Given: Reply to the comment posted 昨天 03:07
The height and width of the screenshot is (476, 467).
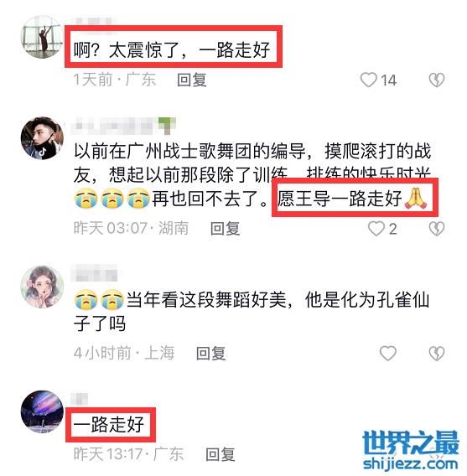Looking at the screenshot, I should coord(225,229).
